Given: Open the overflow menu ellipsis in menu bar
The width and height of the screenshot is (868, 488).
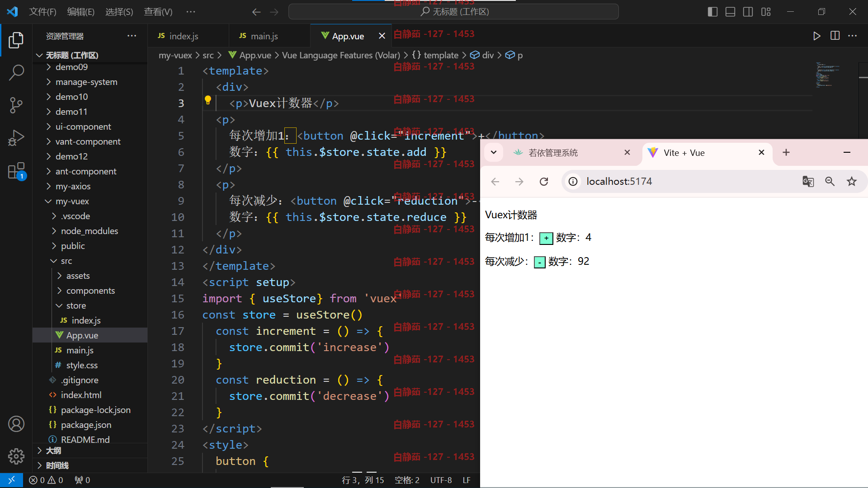Looking at the screenshot, I should click(191, 12).
